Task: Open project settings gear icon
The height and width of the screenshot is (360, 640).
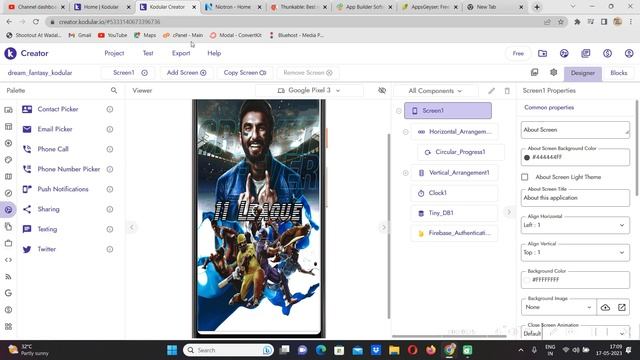Action: [553, 72]
